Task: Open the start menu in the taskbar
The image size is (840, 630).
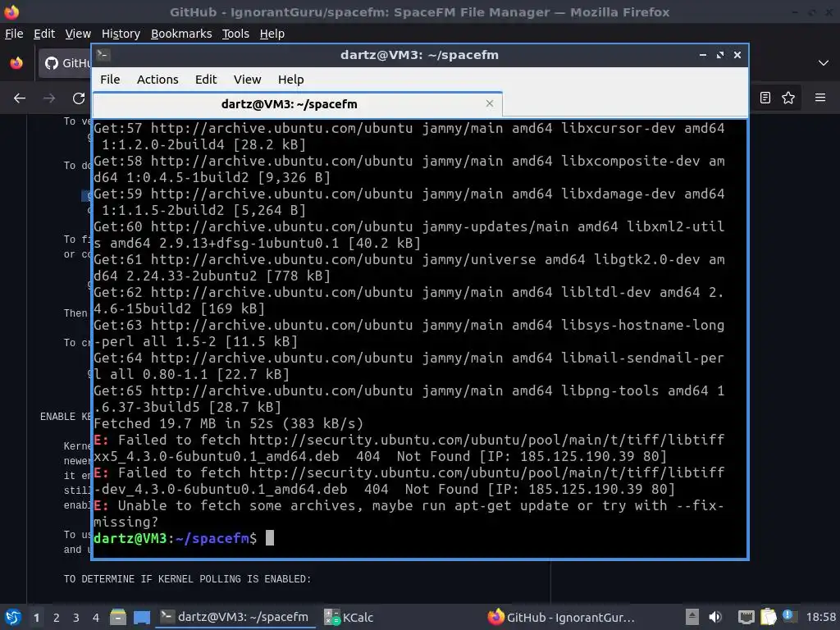Action: 13,617
